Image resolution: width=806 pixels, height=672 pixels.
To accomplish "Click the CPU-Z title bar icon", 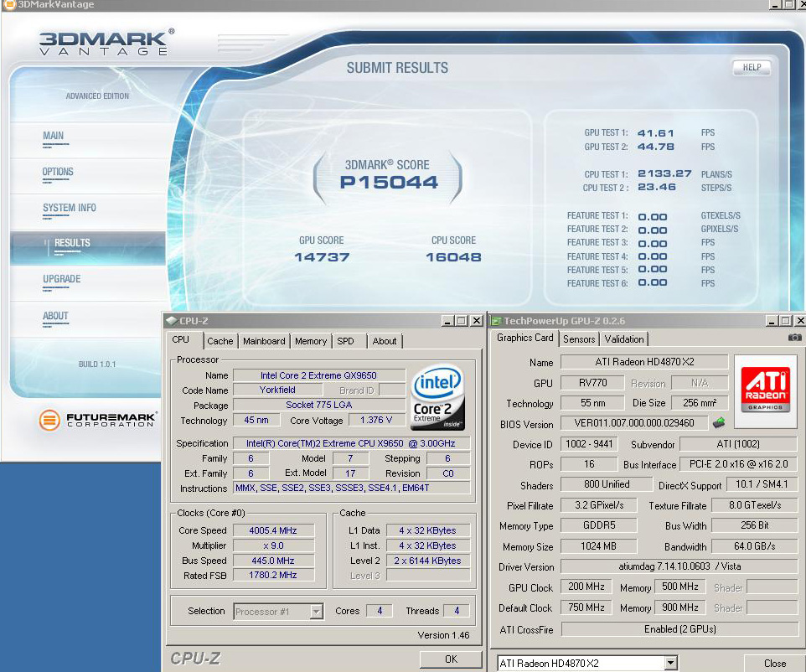I will 171,321.
